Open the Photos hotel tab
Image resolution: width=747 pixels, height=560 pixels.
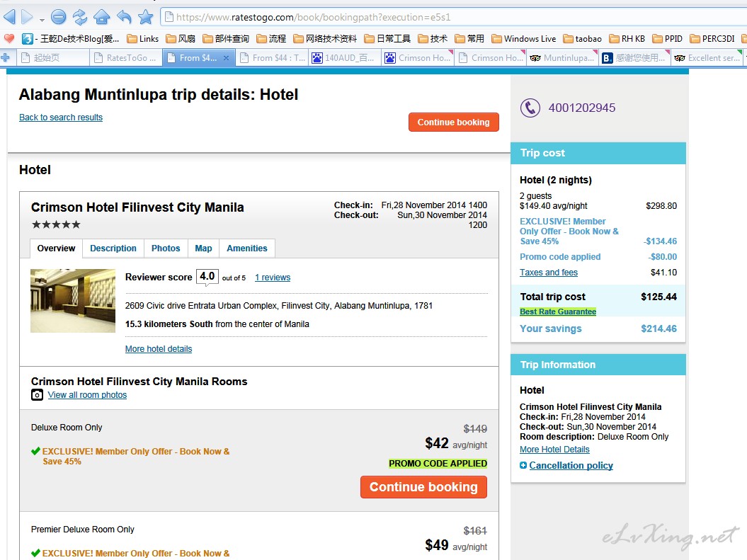(x=166, y=248)
